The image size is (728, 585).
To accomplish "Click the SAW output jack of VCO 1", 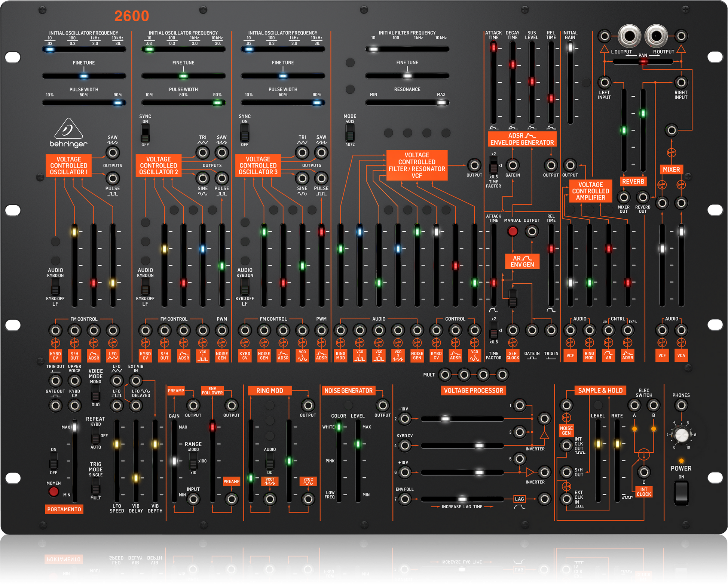I will coord(113,153).
